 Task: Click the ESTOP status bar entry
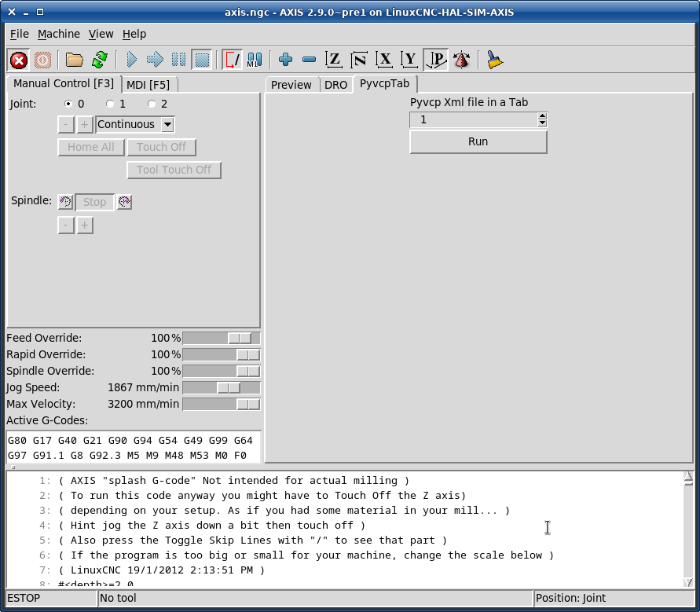(52, 598)
